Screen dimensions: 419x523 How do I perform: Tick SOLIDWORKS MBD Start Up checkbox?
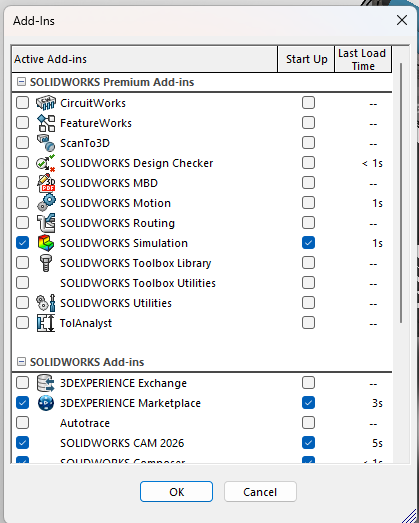point(308,183)
